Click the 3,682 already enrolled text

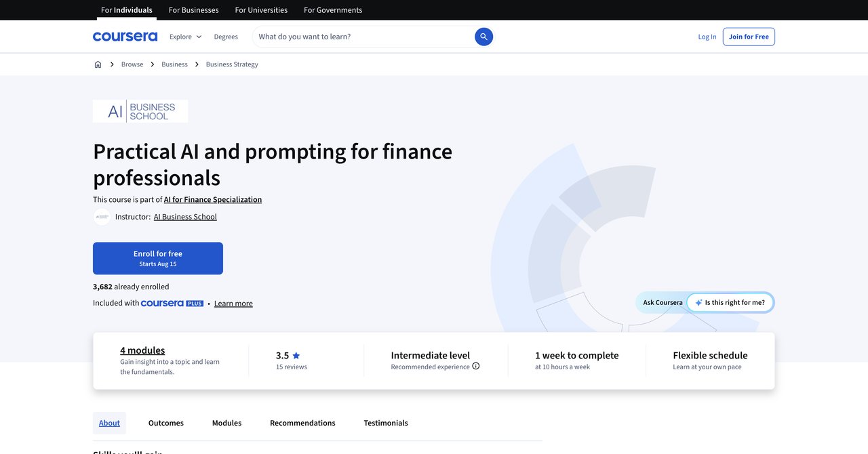pos(131,287)
